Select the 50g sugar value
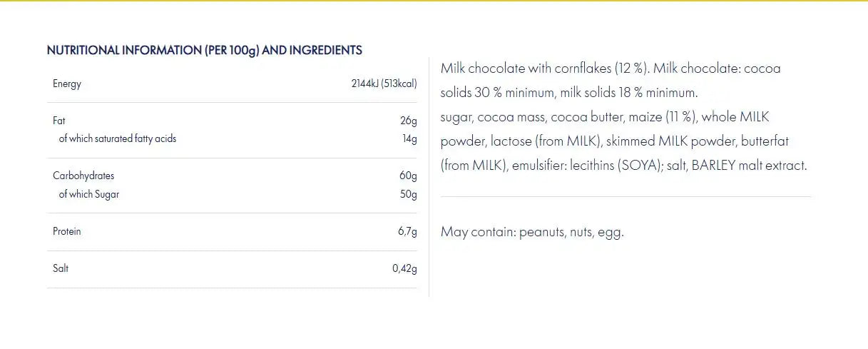 [x=408, y=194]
